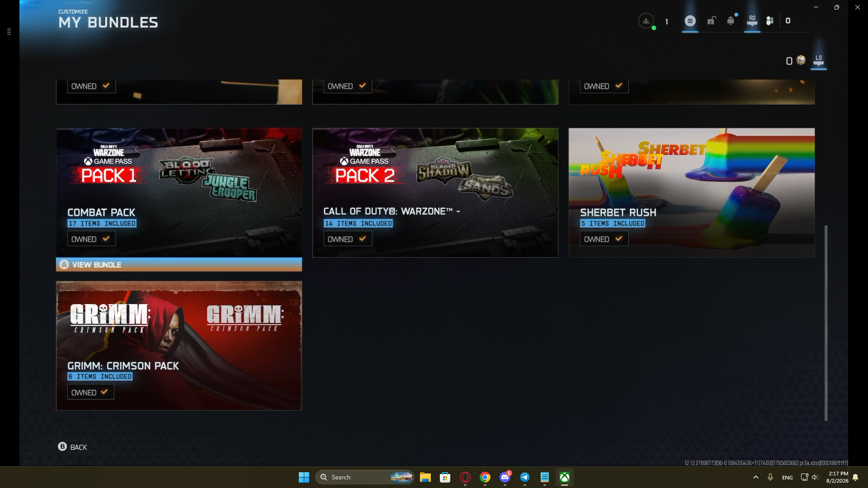Click the player level number 1
Image resolution: width=868 pixels, height=488 pixels.
coord(666,22)
